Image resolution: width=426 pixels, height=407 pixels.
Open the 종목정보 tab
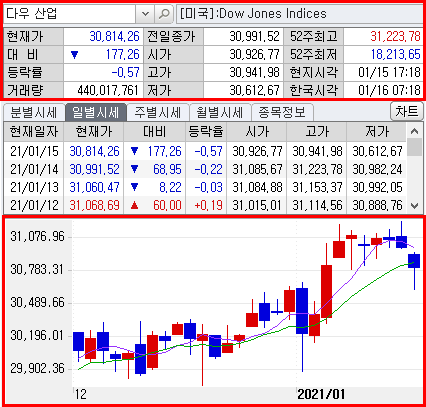282,113
